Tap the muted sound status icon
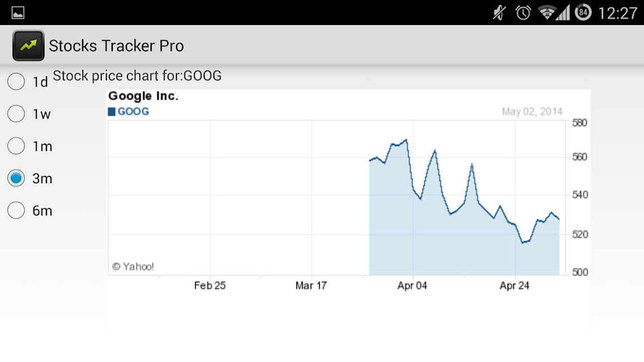The image size is (644, 362). coord(499,12)
